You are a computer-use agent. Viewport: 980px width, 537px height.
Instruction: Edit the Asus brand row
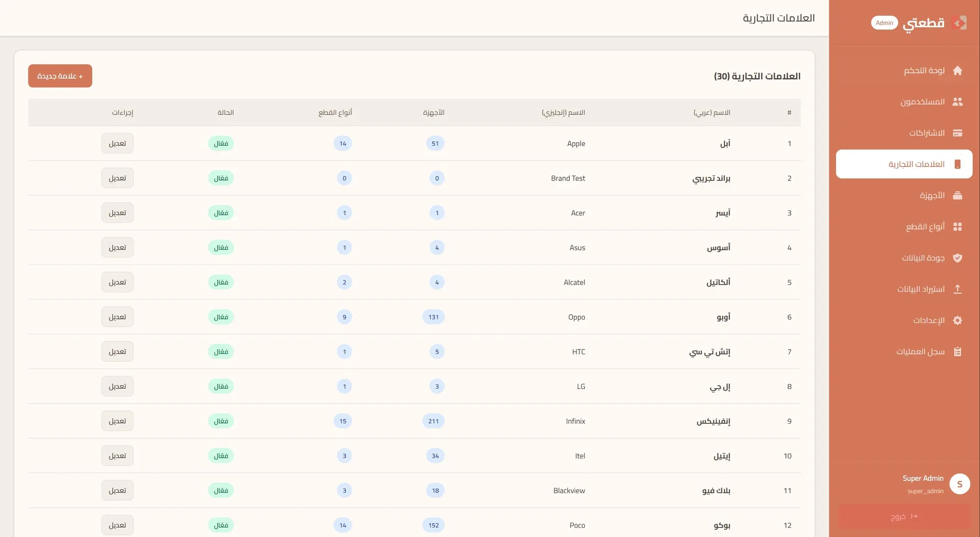click(x=117, y=247)
